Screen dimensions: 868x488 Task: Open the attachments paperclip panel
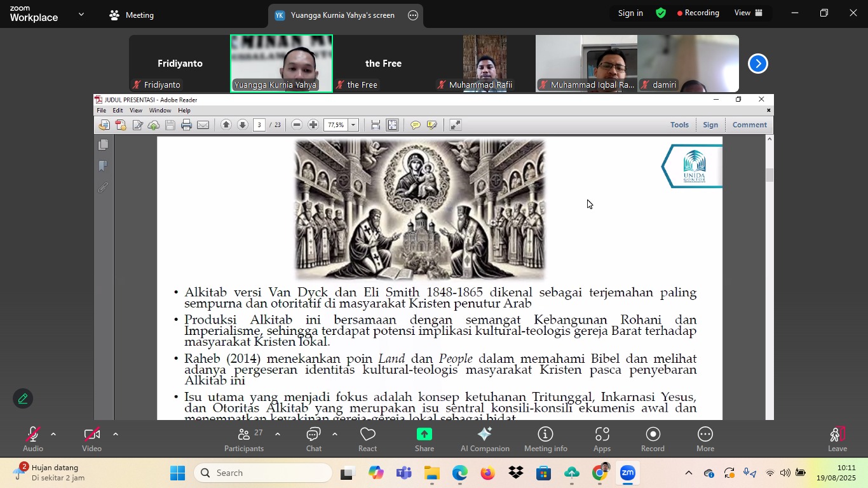tap(103, 188)
